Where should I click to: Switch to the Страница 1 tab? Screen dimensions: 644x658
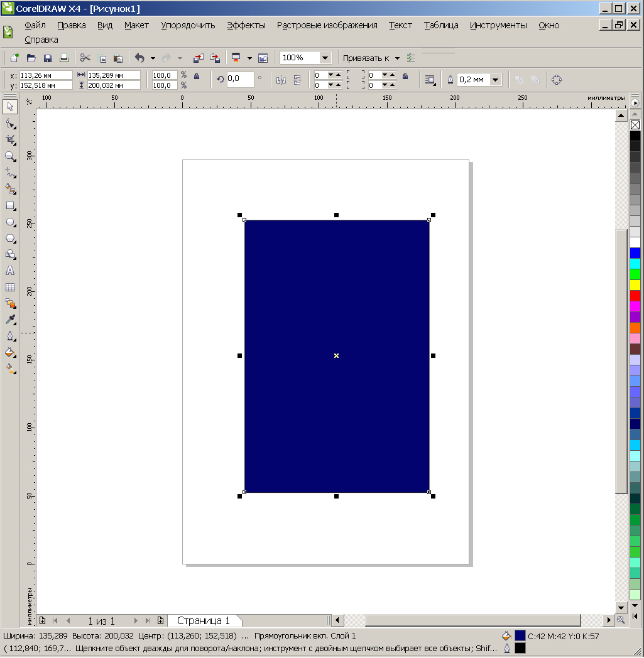click(204, 620)
